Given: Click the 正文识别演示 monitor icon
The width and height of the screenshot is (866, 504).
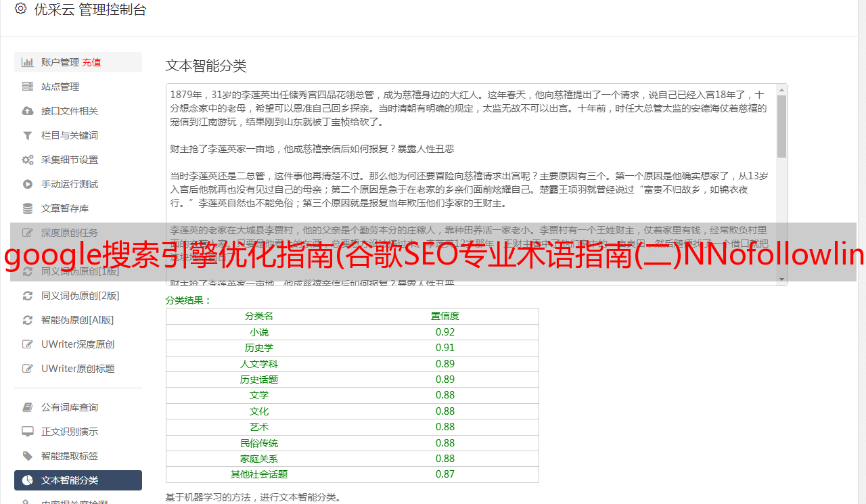Looking at the screenshot, I should tap(27, 432).
